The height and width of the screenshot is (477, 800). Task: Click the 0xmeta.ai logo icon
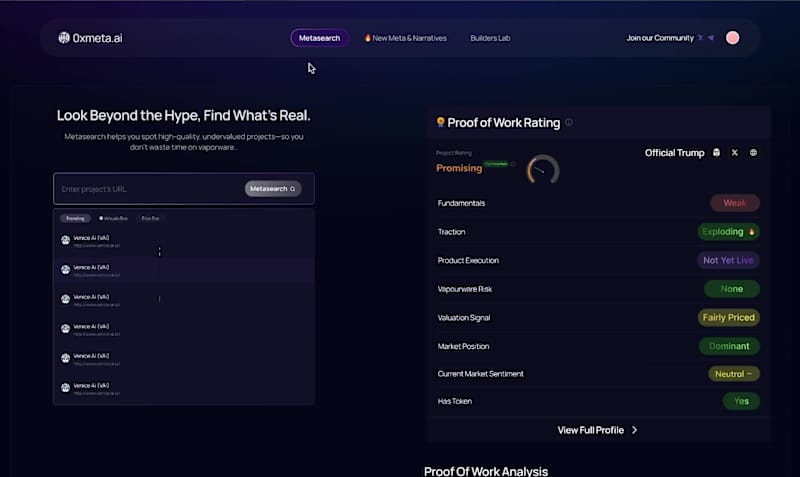64,38
